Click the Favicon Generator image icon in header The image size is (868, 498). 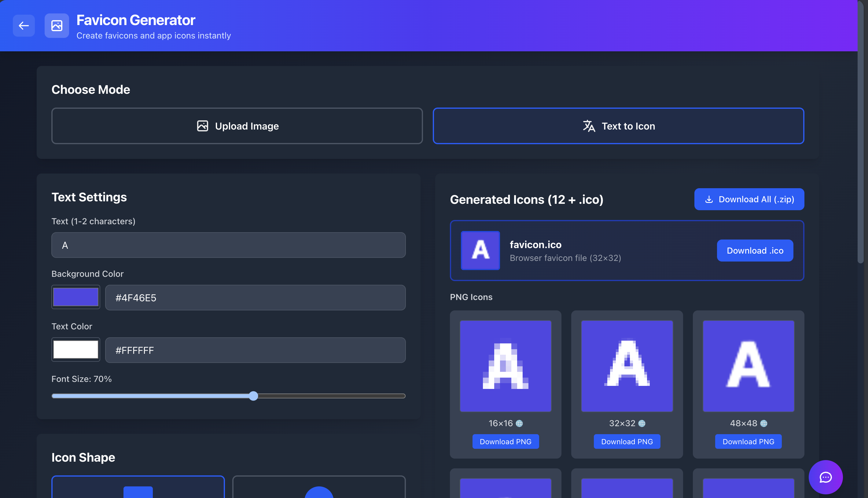click(57, 26)
